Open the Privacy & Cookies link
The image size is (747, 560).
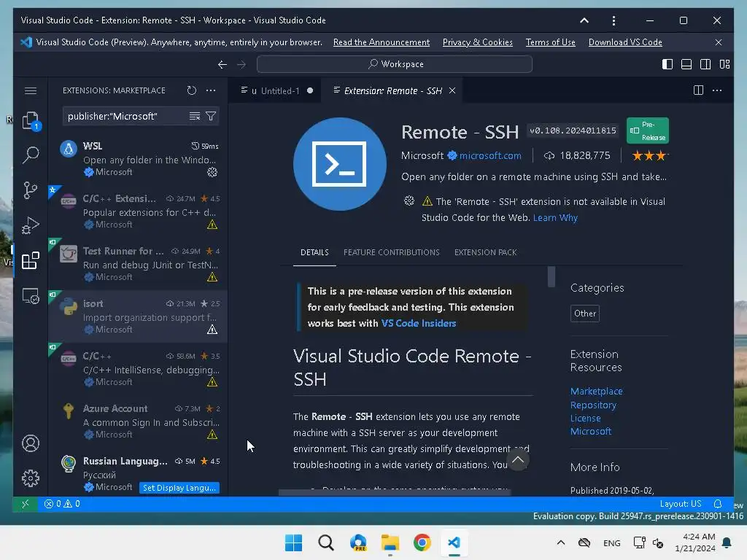[477, 42]
